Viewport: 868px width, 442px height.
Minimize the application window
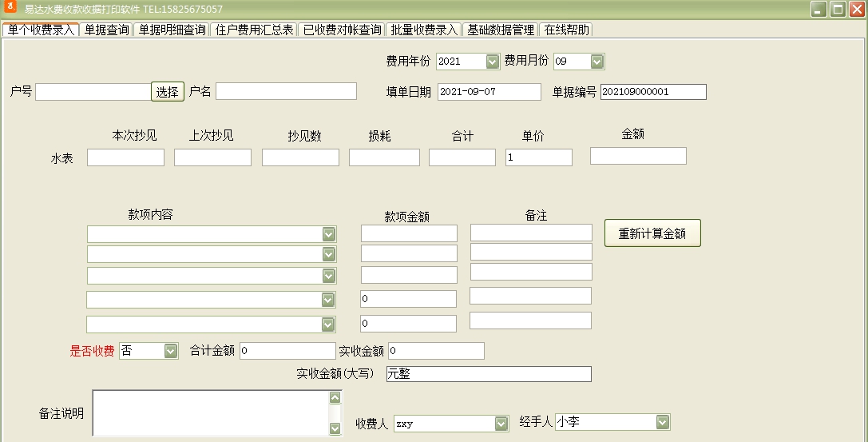coord(818,10)
